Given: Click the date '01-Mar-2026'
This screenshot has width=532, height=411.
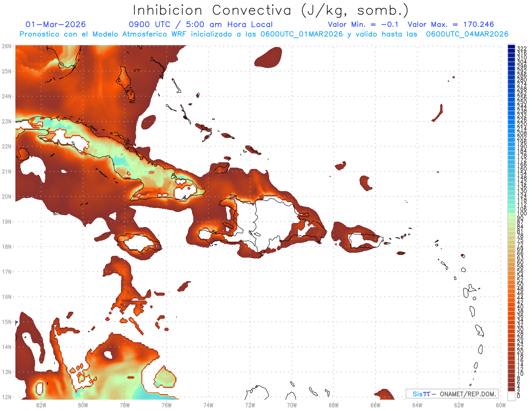Looking at the screenshot, I should coord(56,25).
